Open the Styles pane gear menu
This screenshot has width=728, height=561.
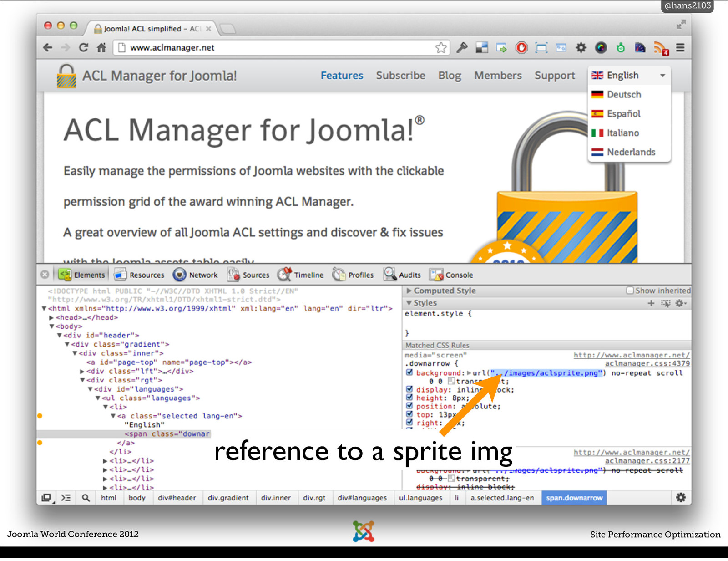pos(681,303)
